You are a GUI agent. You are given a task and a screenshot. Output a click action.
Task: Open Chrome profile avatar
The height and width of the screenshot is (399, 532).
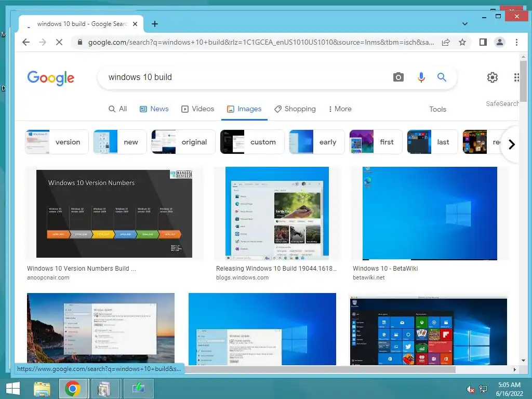click(x=499, y=42)
